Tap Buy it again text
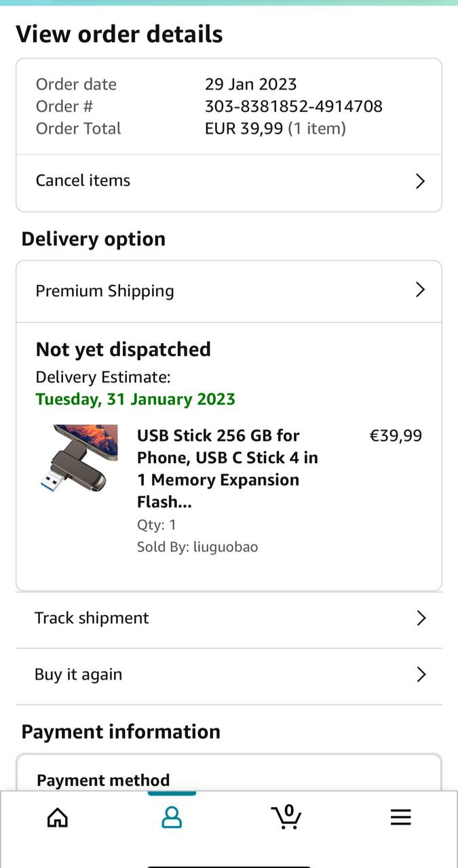 [79, 674]
